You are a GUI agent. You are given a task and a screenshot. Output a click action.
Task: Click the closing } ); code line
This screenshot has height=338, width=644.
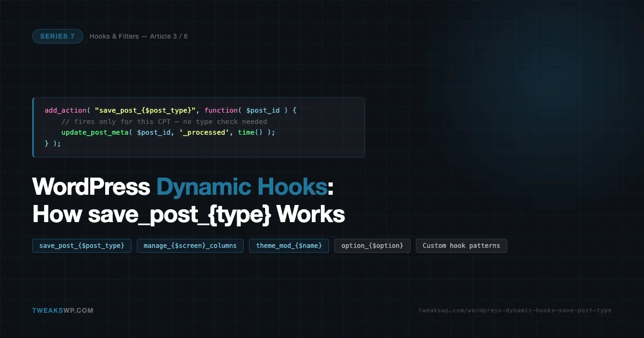coord(53,143)
